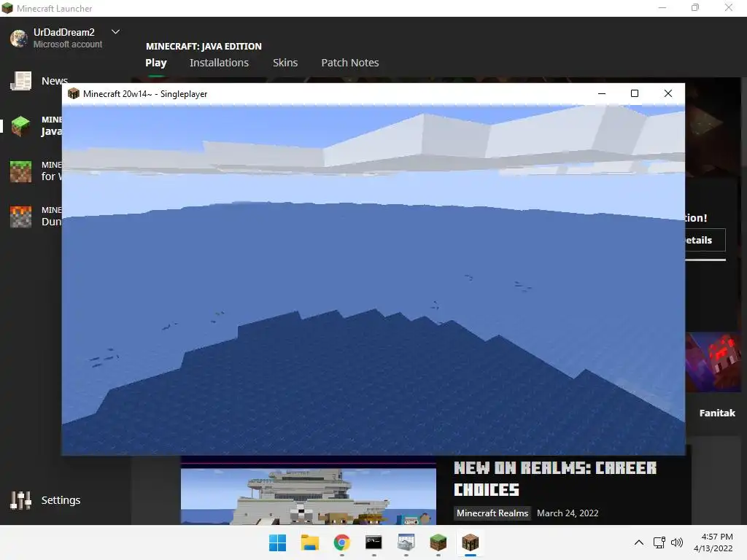The height and width of the screenshot is (560, 747).
Task: Open Google Chrome from the taskbar
Action: coord(341,542)
